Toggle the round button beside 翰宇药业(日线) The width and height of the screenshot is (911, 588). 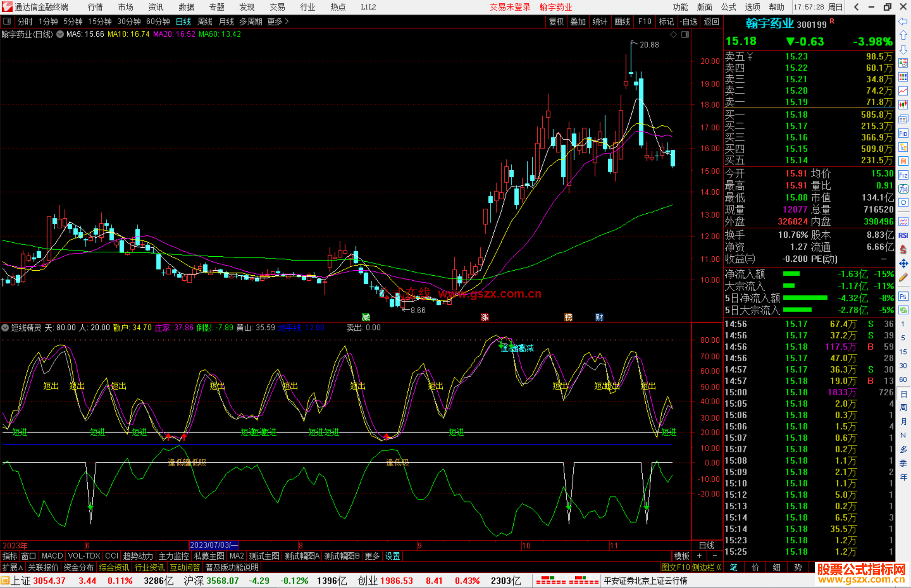tap(60, 34)
